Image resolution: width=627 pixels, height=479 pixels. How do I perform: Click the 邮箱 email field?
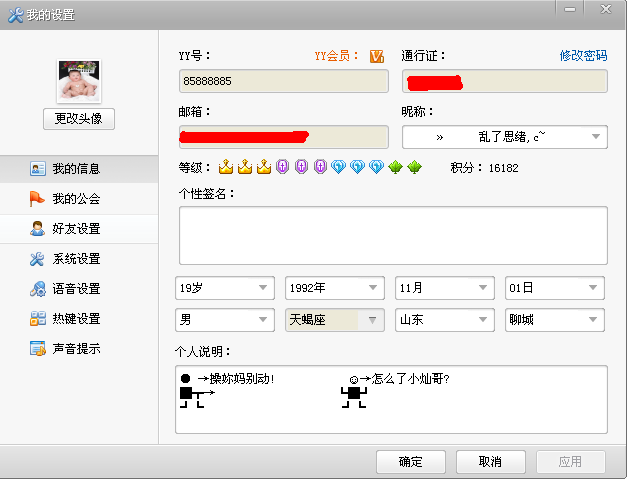point(284,137)
